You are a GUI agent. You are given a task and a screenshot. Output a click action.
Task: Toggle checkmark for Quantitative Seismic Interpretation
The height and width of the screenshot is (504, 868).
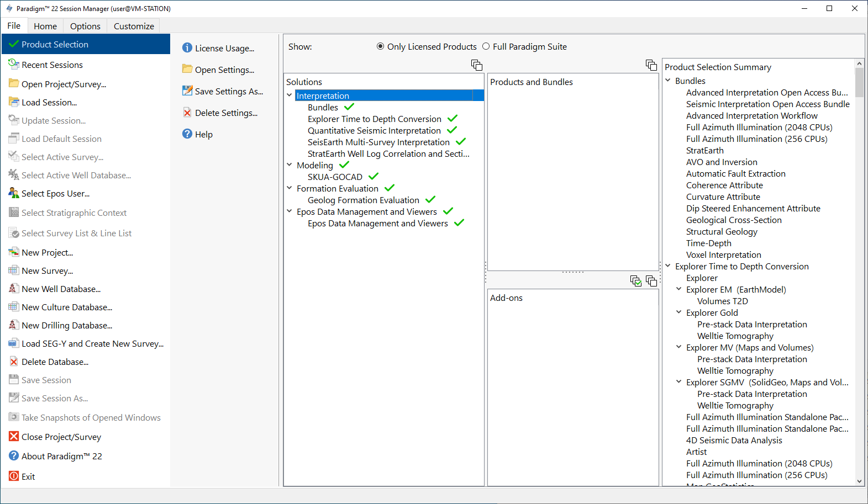(452, 130)
